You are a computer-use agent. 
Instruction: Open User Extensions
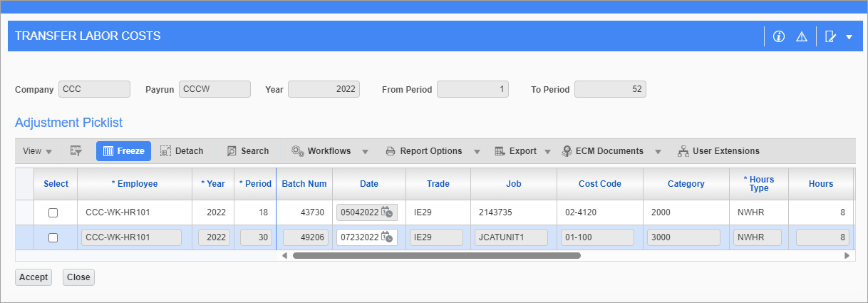718,151
